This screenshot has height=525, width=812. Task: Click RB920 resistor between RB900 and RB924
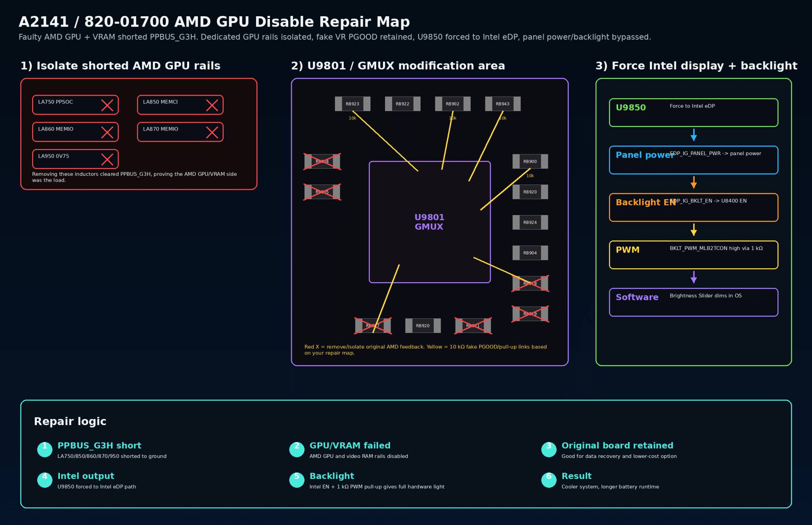point(530,192)
